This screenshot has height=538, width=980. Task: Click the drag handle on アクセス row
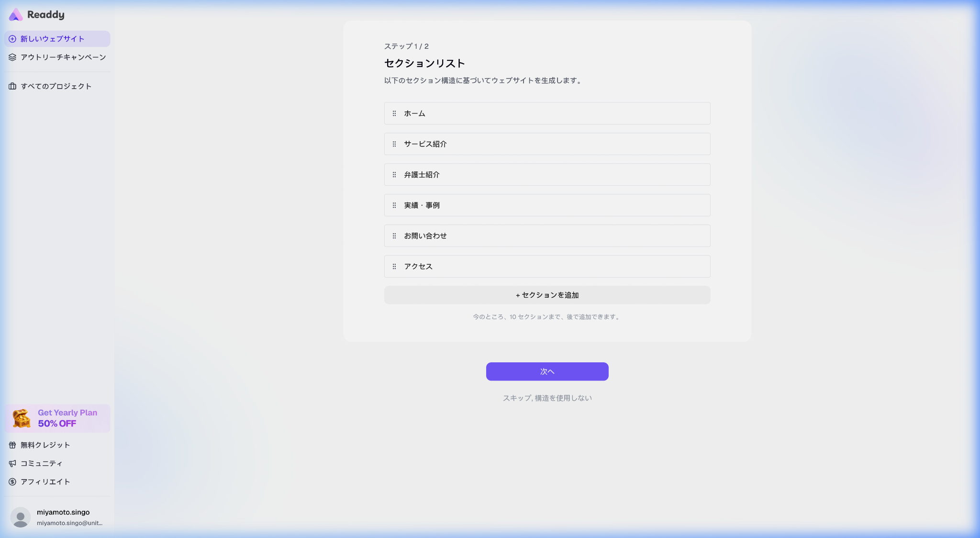394,267
